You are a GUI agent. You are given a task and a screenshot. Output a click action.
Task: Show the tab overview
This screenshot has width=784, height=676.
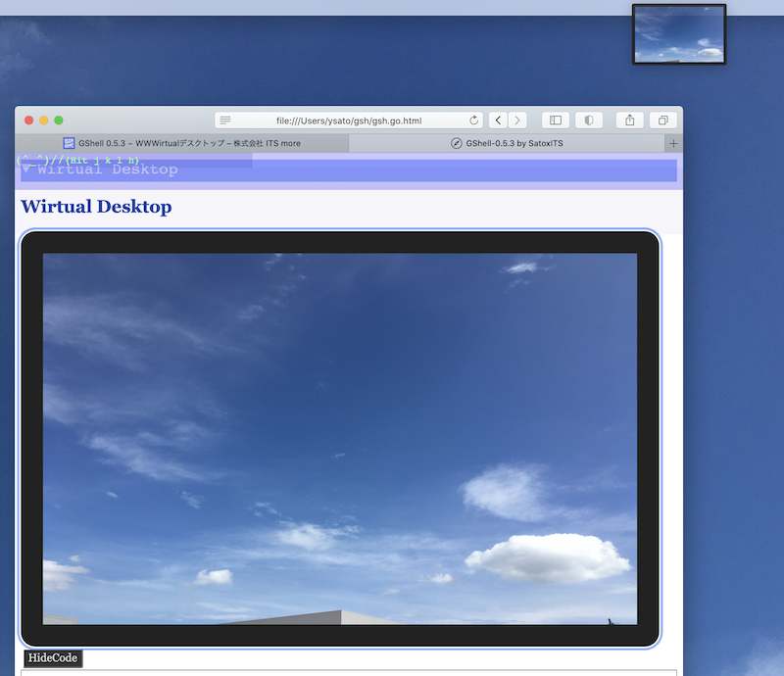tap(663, 121)
